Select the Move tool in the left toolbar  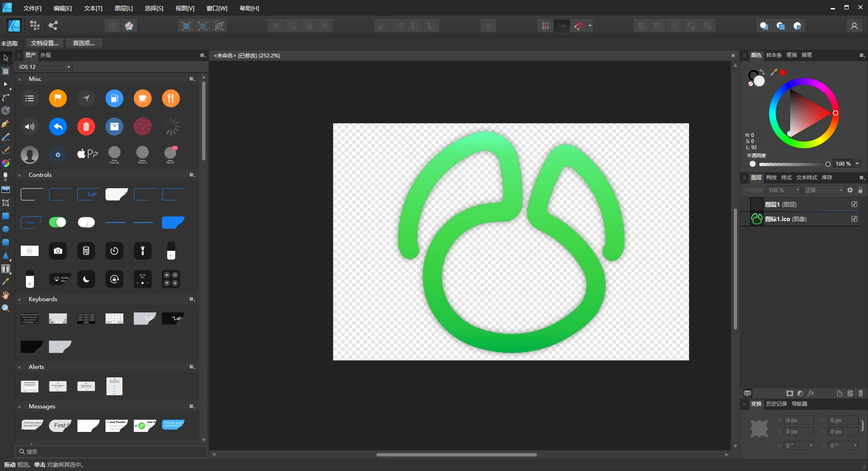tap(6, 58)
